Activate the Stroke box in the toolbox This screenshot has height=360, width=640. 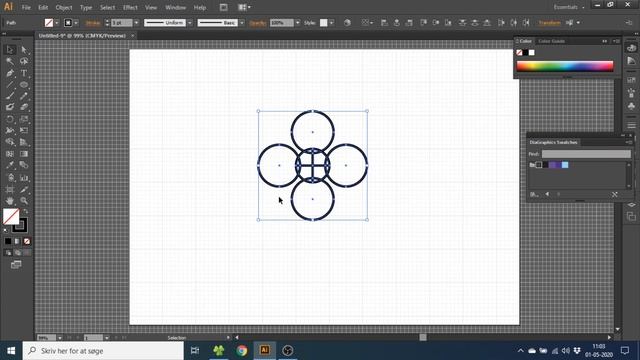[x=20, y=225]
